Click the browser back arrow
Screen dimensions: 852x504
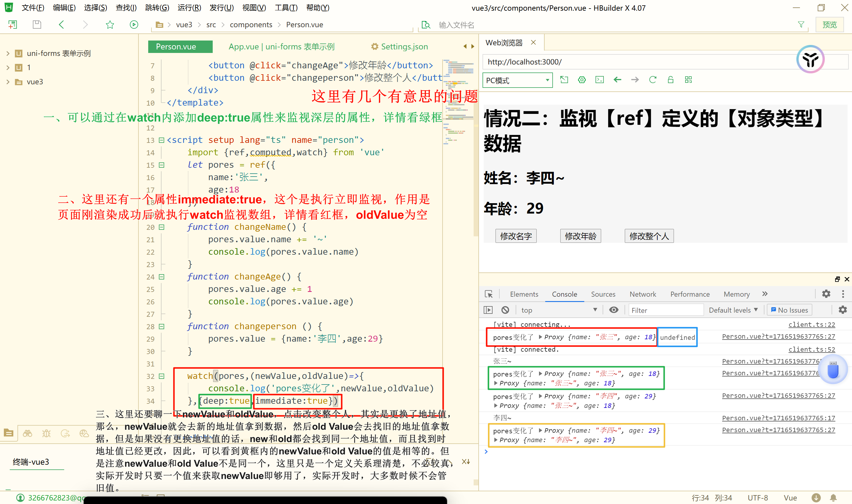pyautogui.click(x=617, y=80)
